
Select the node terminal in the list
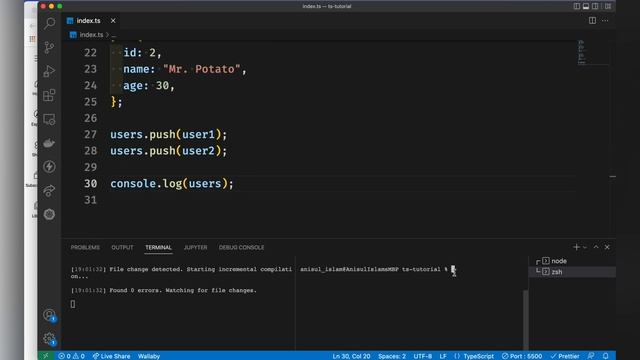click(572, 261)
